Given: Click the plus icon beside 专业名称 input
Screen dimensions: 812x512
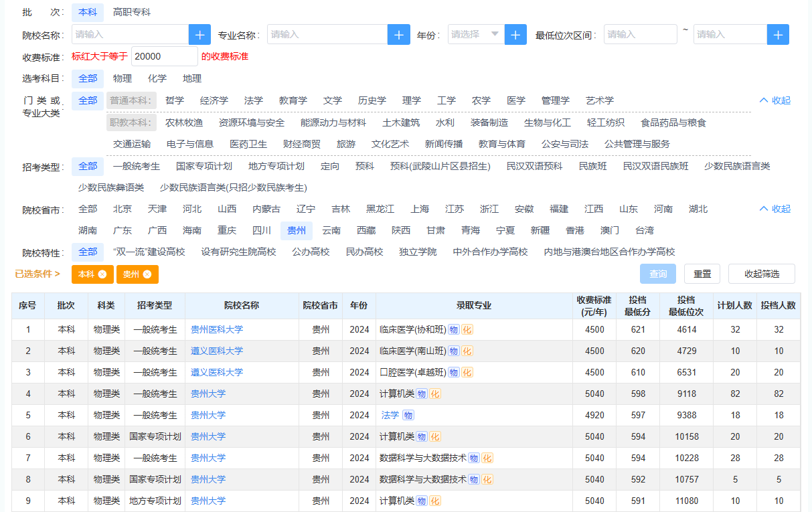Looking at the screenshot, I should coord(398,33).
